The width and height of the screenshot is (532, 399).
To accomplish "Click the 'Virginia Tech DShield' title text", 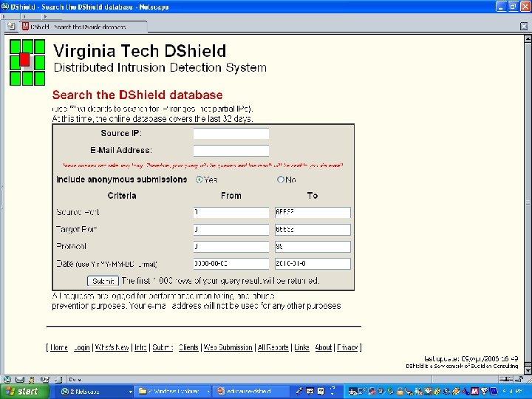I will click(x=140, y=51).
